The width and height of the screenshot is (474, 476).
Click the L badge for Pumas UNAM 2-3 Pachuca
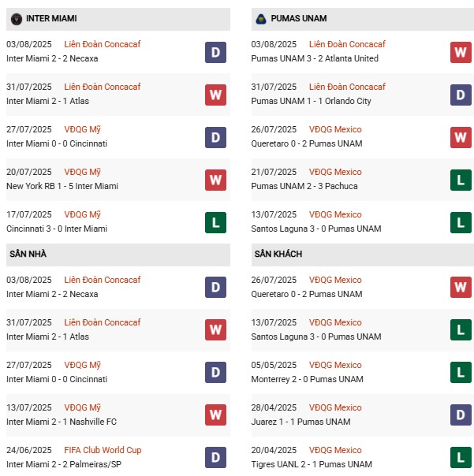[x=461, y=180]
